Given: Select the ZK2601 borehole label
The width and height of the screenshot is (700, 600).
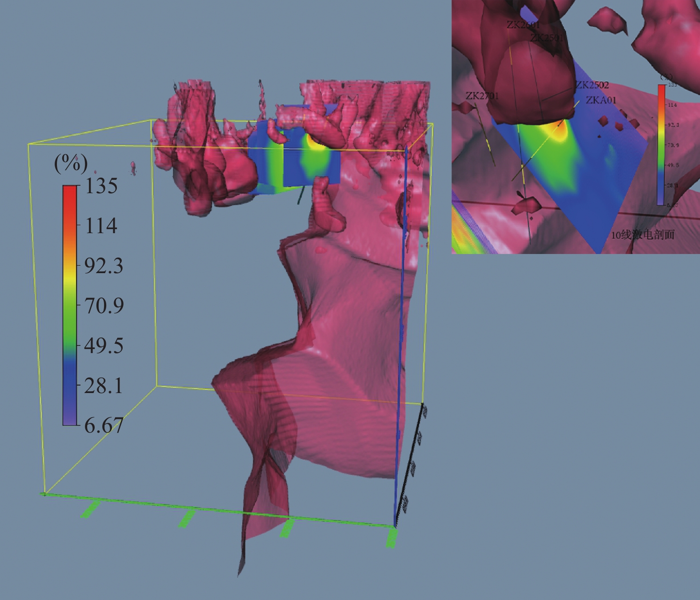Looking at the screenshot, I should coord(523,25).
